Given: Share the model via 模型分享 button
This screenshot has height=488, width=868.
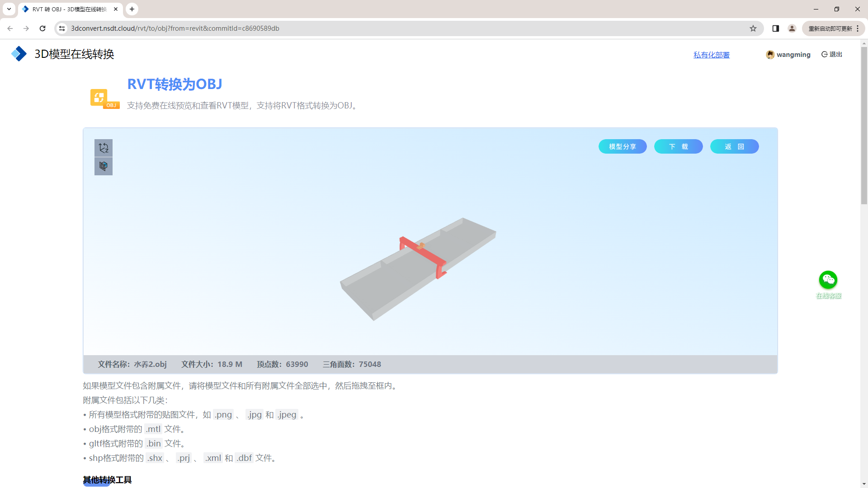Looking at the screenshot, I should coord(623,146).
